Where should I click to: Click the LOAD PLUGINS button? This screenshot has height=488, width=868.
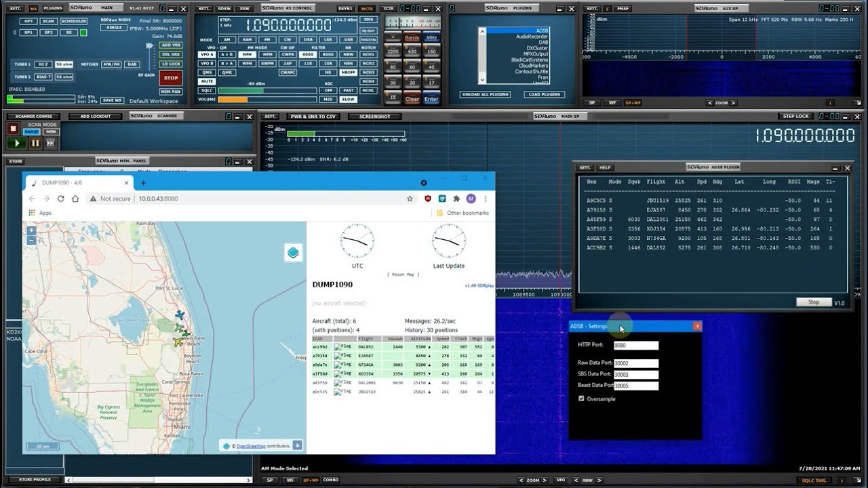point(544,94)
